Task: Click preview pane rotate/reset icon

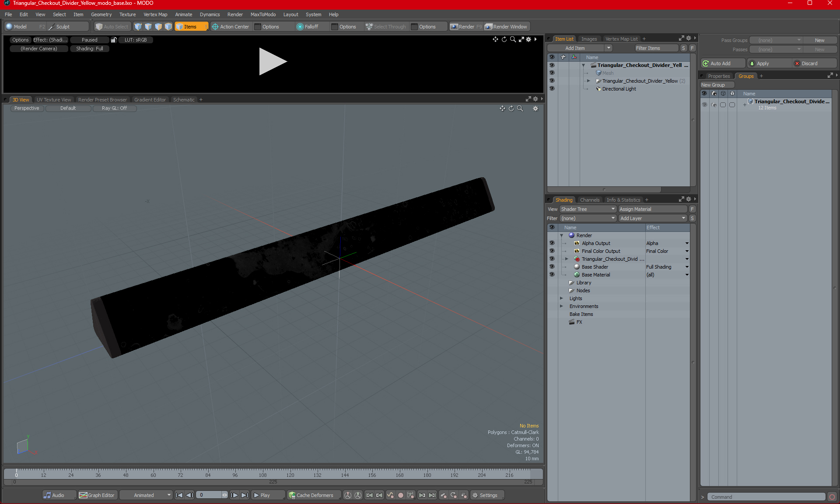Action: click(504, 39)
